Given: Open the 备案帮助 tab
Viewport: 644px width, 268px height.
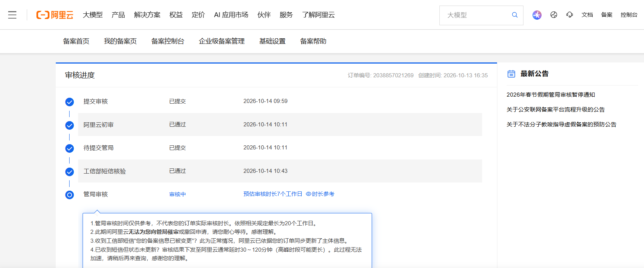Looking at the screenshot, I should pyautogui.click(x=313, y=41).
